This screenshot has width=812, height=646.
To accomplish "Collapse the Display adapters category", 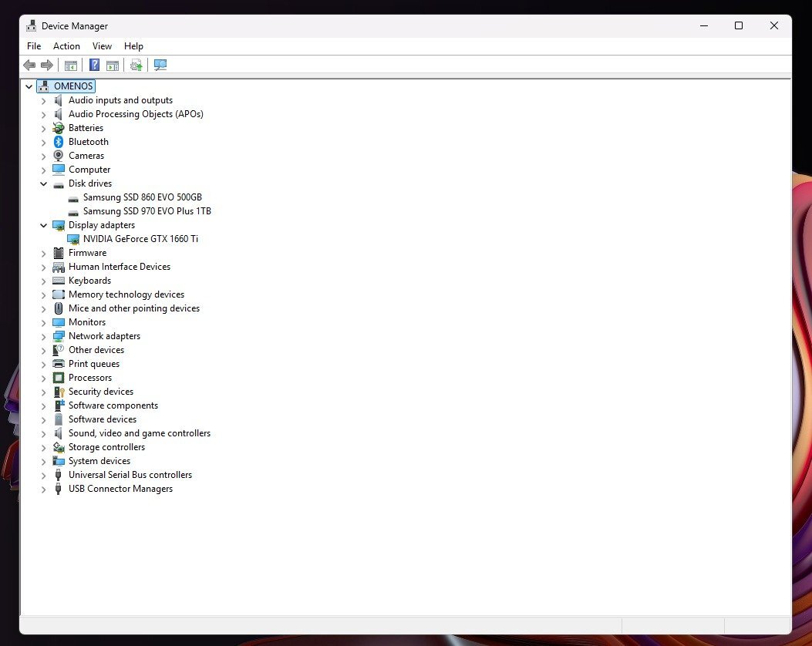I will point(43,225).
